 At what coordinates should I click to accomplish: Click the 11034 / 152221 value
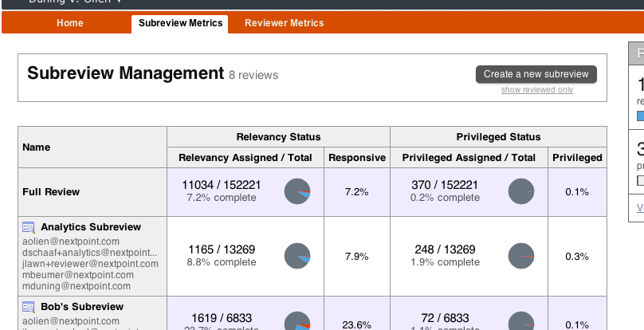pyautogui.click(x=222, y=185)
